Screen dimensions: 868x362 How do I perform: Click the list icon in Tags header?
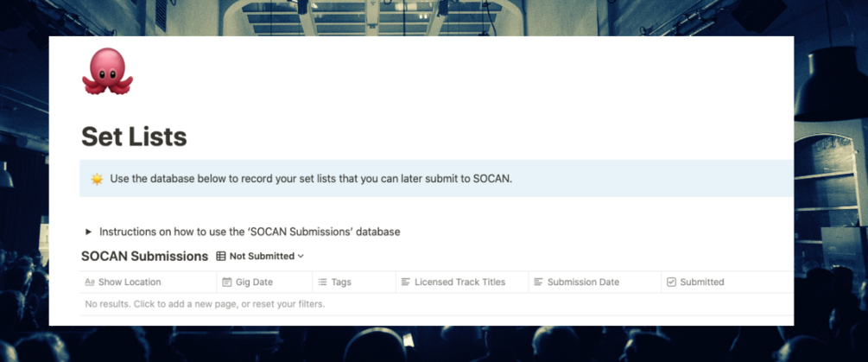tap(322, 283)
